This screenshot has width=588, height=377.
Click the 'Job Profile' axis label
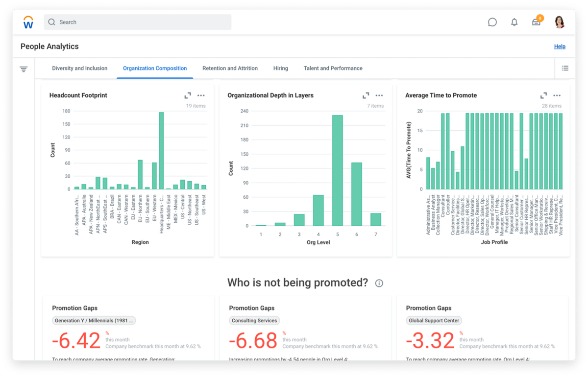[494, 242]
